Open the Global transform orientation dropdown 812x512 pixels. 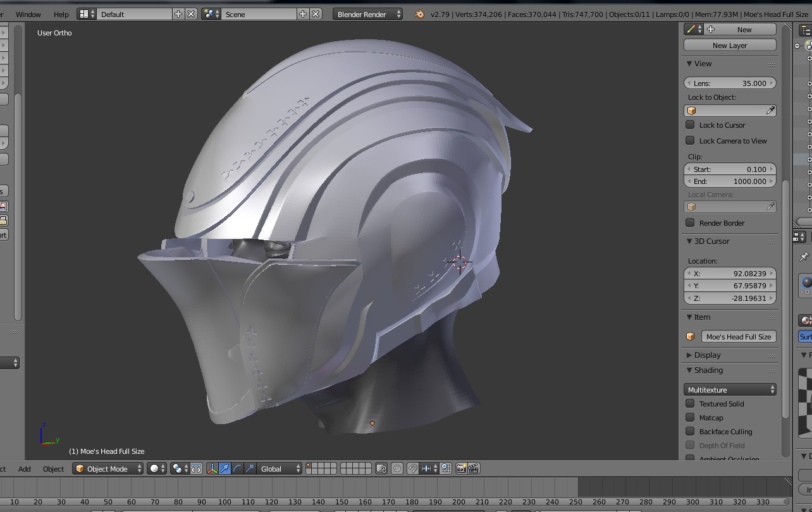point(280,469)
